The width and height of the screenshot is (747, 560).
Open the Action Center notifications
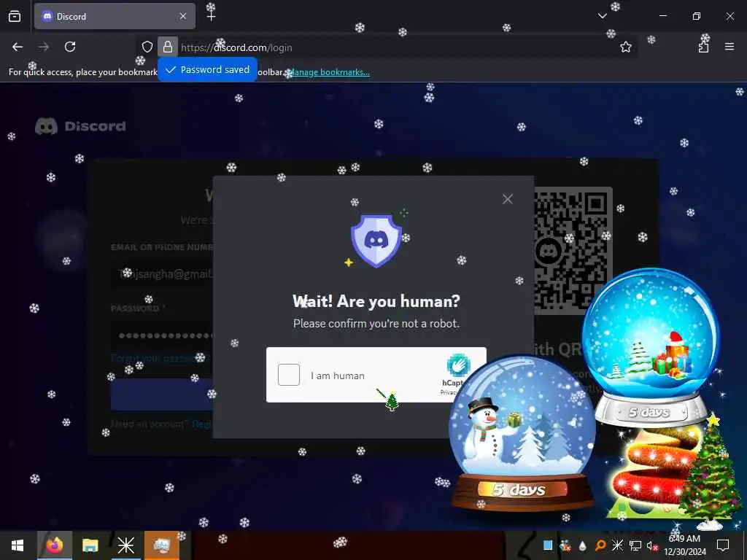[723, 545]
